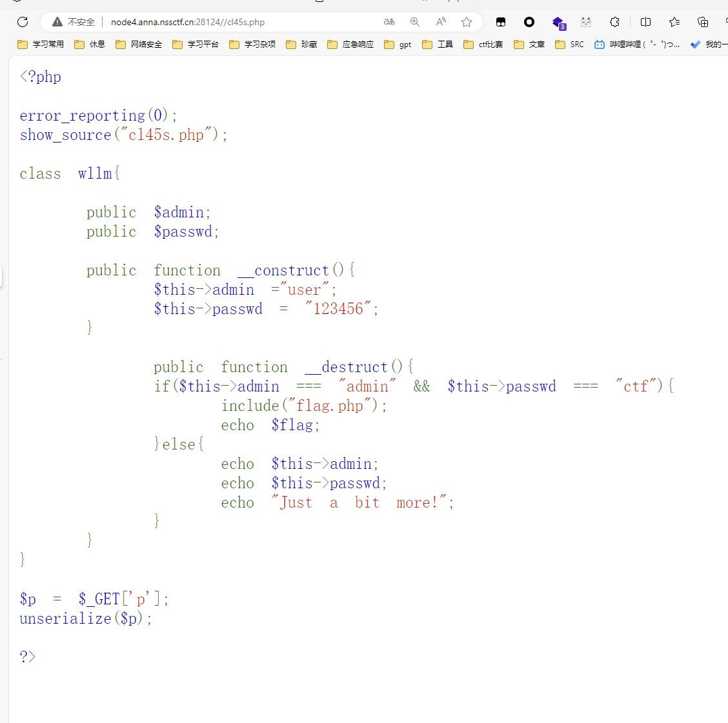Click the black circle extension icon
The height and width of the screenshot is (723, 728).
529,22
